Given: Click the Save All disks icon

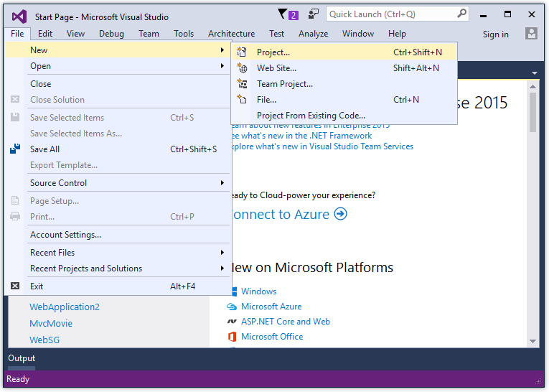Looking at the screenshot, I should 15,149.
